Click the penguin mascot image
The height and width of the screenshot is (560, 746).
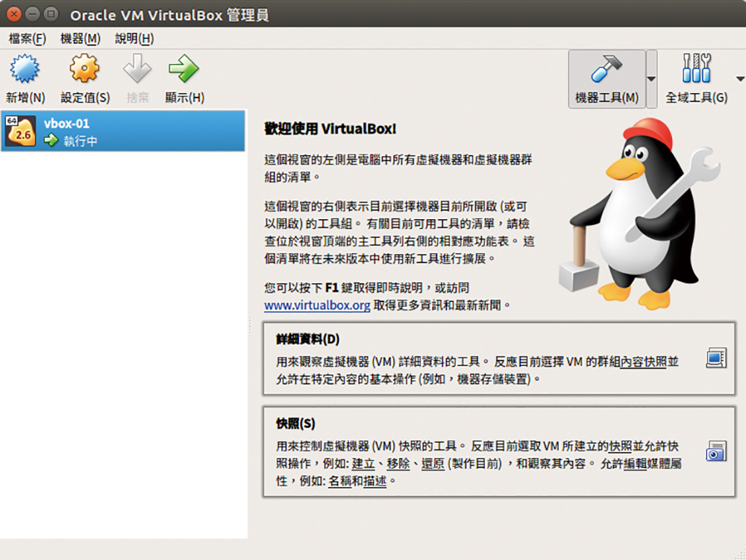click(639, 213)
